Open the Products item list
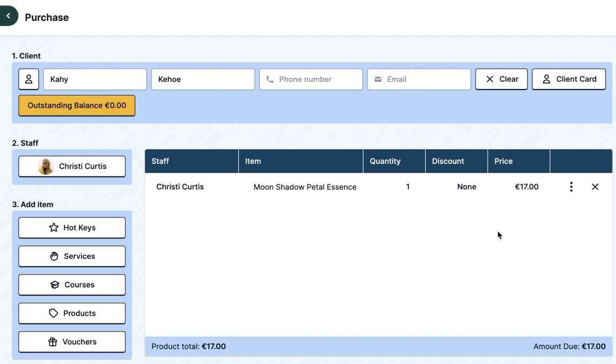 coord(72,313)
